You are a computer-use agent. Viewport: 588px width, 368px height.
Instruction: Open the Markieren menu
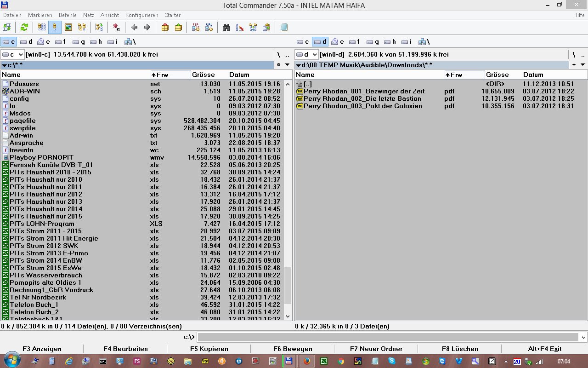coord(40,15)
